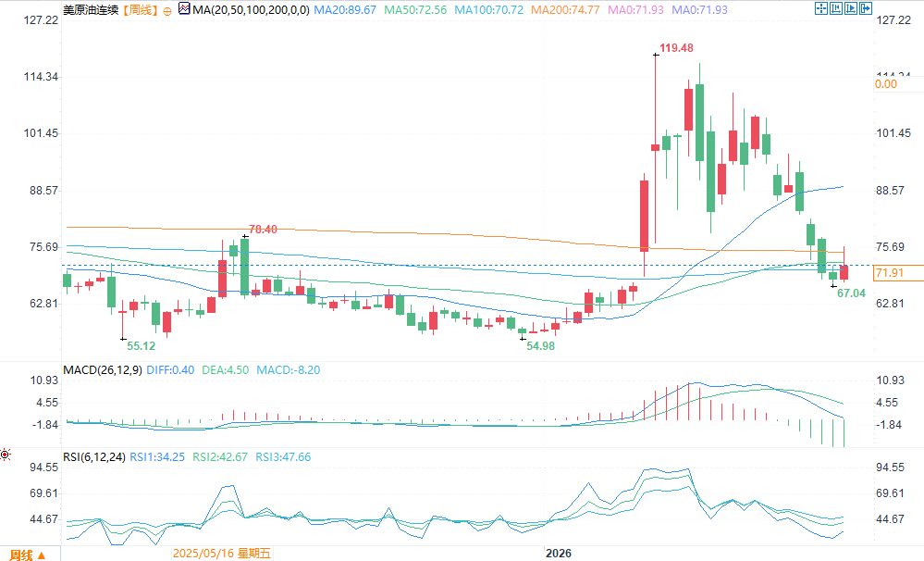Click the MA200:74.77 orange legend value
This screenshot has width=924, height=561.
[565, 10]
